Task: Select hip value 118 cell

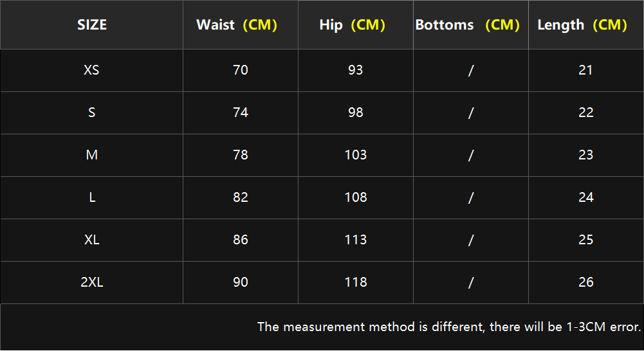Action: point(356,282)
